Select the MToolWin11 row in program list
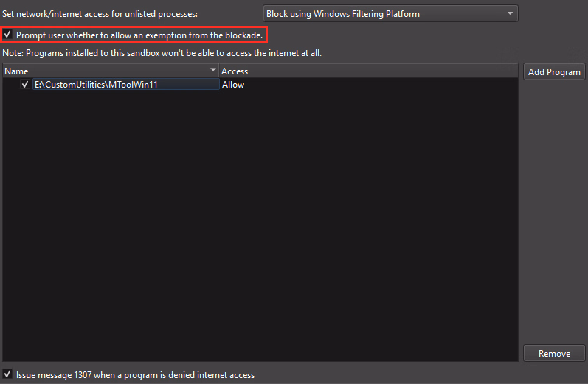 [x=369, y=85]
